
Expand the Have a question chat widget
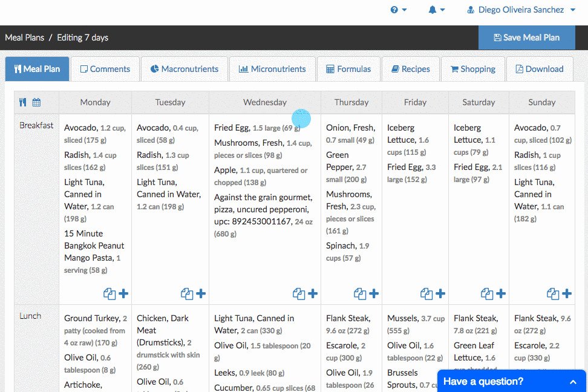pyautogui.click(x=512, y=381)
